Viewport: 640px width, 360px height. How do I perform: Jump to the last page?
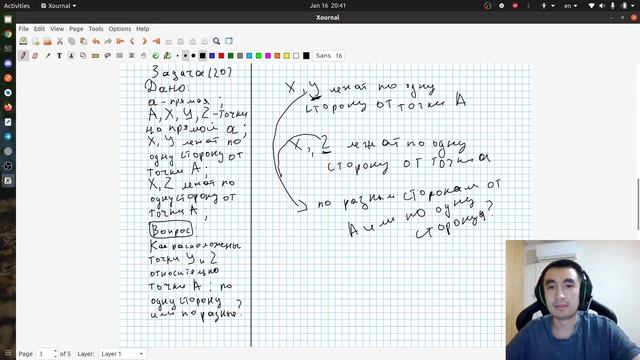156,41
